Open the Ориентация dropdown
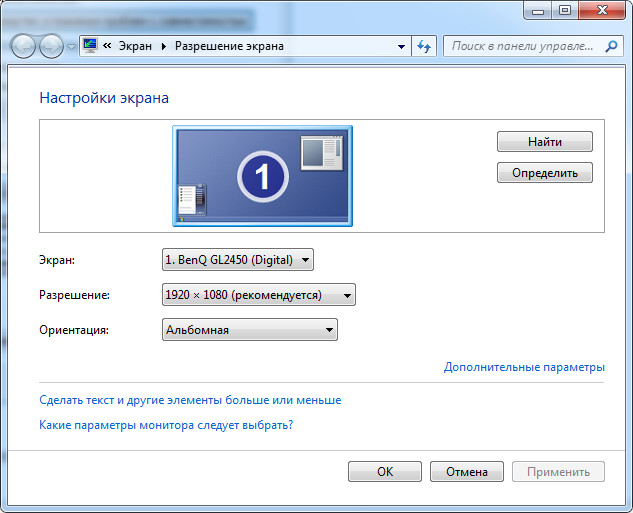This screenshot has height=513, width=633. pyautogui.click(x=250, y=330)
